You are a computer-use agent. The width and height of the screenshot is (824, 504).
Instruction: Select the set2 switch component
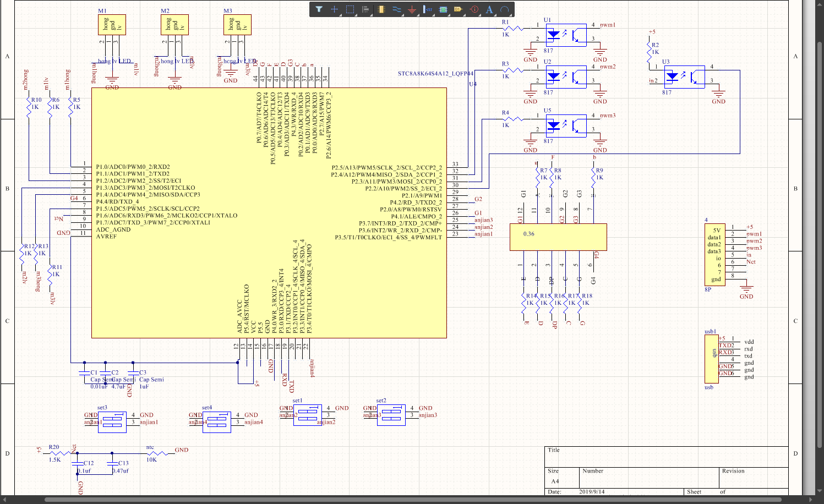[391, 415]
